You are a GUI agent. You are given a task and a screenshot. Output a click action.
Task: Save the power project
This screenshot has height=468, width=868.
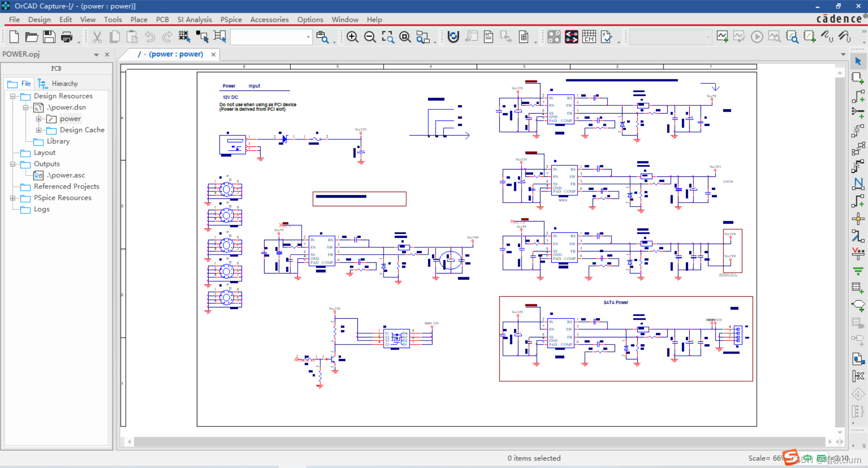point(49,37)
